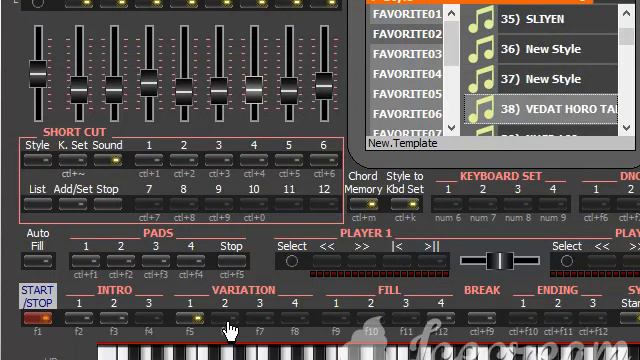
Task: Trigger Ending 3 button (ctl+f12)
Action: coord(593,318)
